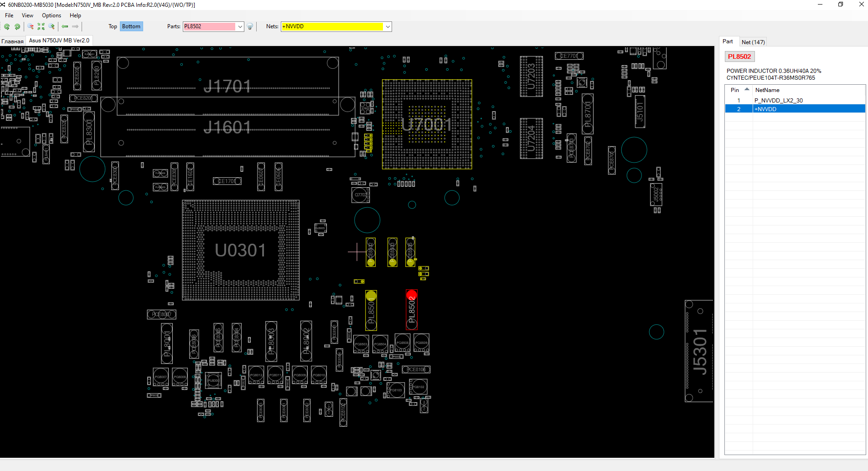This screenshot has width=868, height=471.
Task: Click the zoom out magnifier icon
Action: pos(31,26)
